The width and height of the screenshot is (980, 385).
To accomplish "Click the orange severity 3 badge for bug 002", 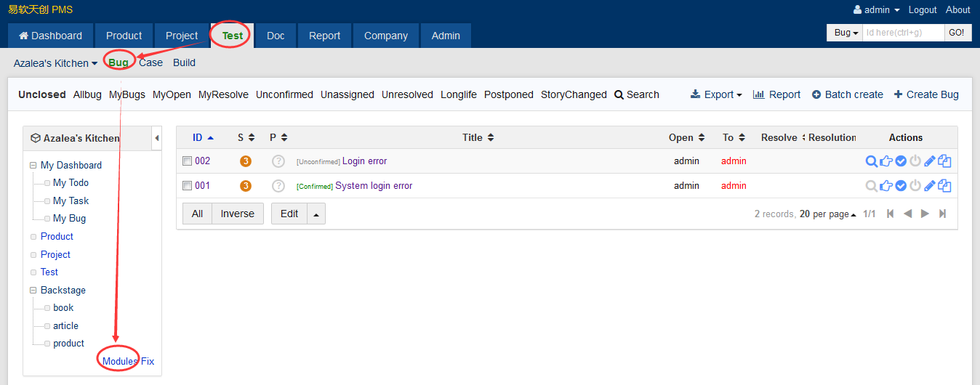I will point(246,161).
